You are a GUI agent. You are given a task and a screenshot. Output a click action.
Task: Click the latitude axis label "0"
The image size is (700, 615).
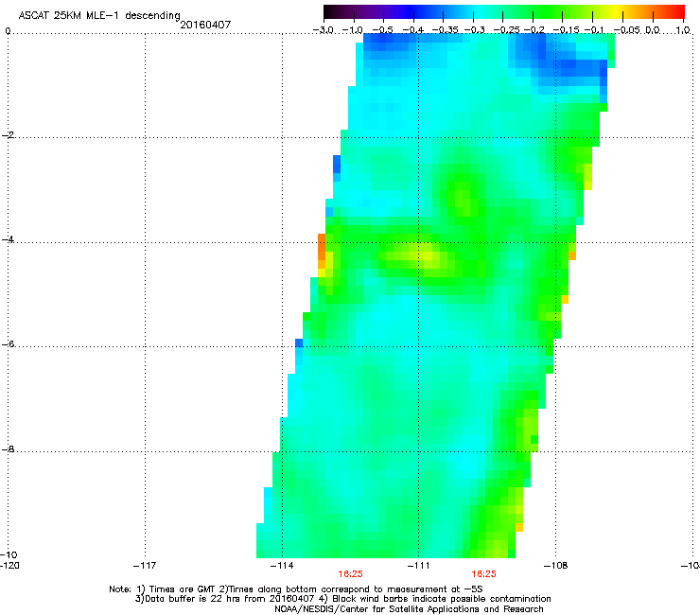(8, 31)
